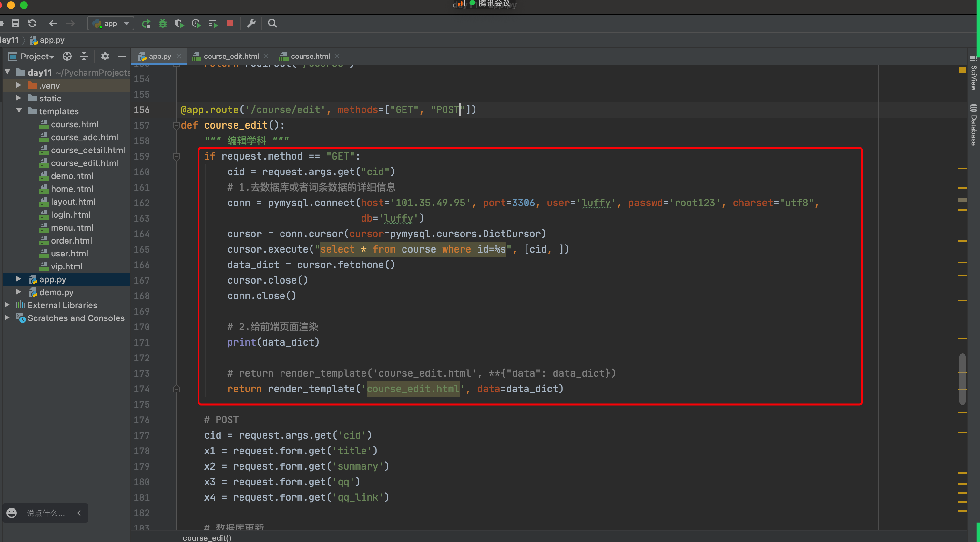
Task: Click the concurrency diagram run icon
Action: click(x=213, y=24)
